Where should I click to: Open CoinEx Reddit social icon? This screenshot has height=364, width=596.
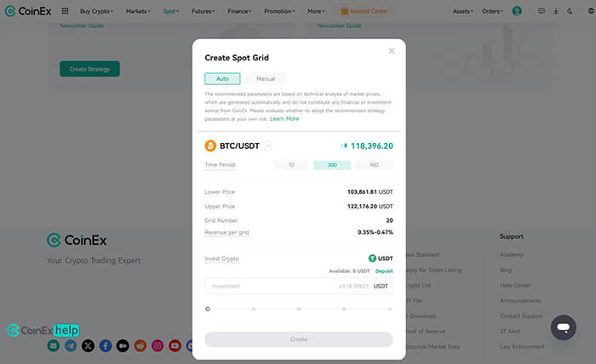(x=140, y=345)
